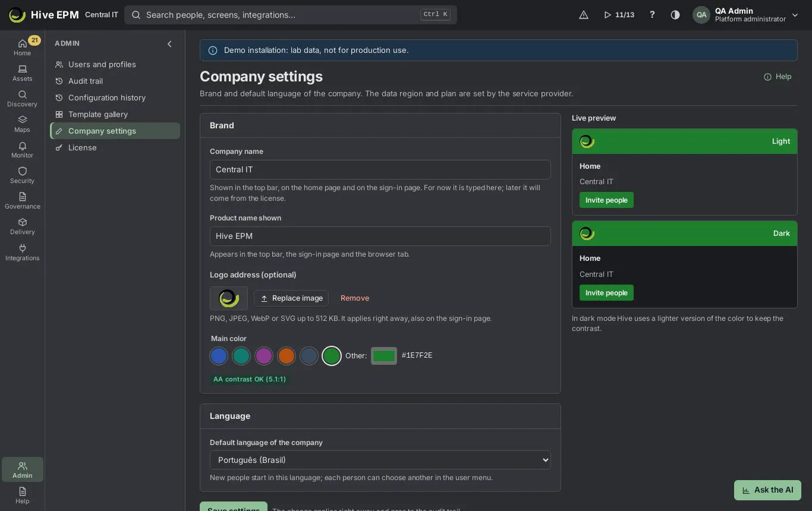Open the Other custom color picker
Viewport: 812px width, 511px height.
click(384, 356)
